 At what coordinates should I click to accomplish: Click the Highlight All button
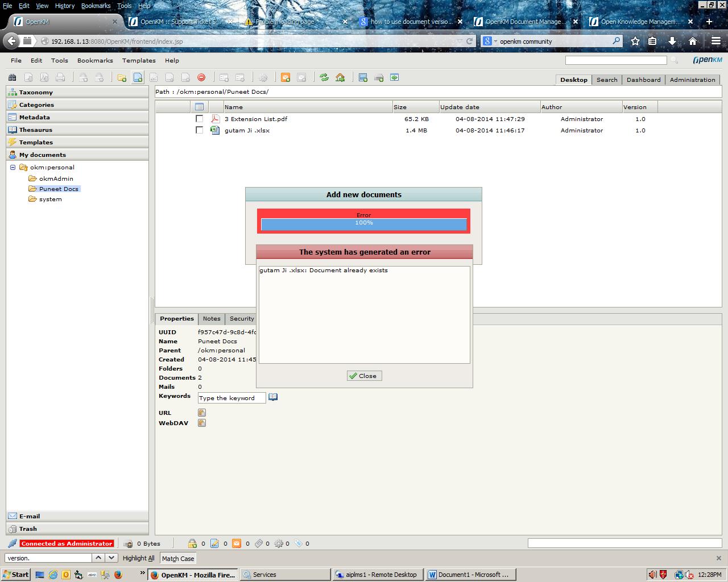click(138, 559)
